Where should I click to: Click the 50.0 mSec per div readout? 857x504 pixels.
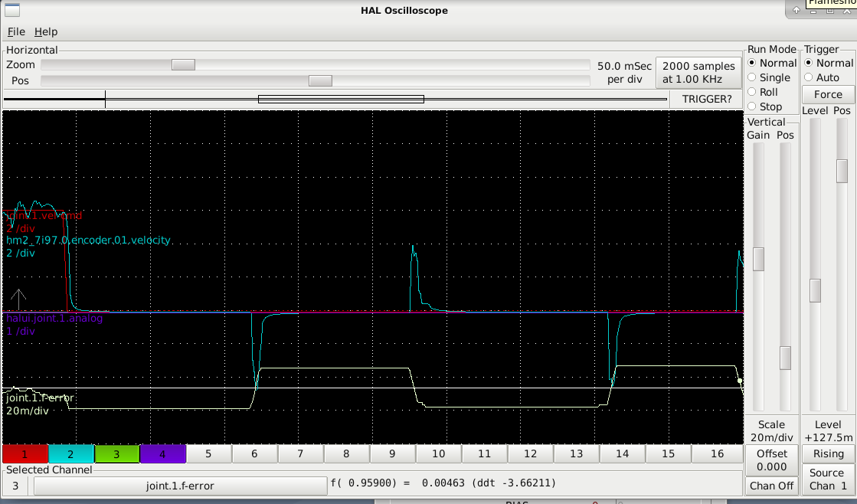[624, 73]
